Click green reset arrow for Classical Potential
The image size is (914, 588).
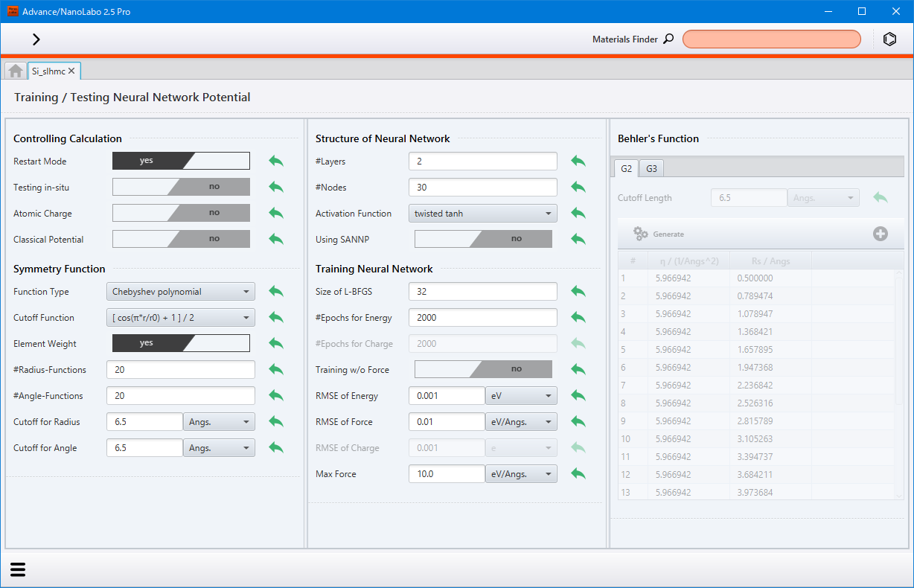(276, 239)
